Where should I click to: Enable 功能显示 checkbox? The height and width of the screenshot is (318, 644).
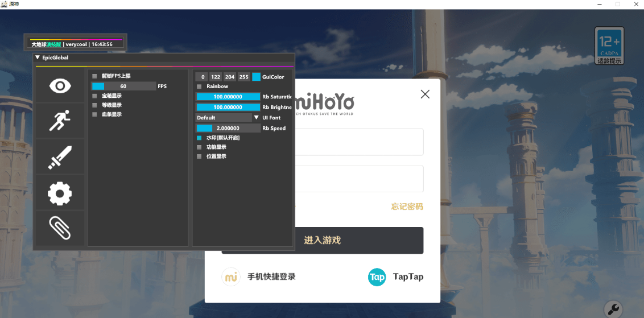pos(199,147)
